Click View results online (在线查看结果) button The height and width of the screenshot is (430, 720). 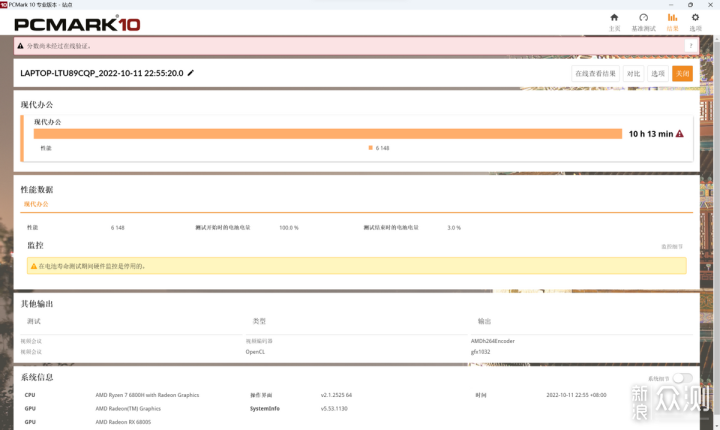click(595, 74)
